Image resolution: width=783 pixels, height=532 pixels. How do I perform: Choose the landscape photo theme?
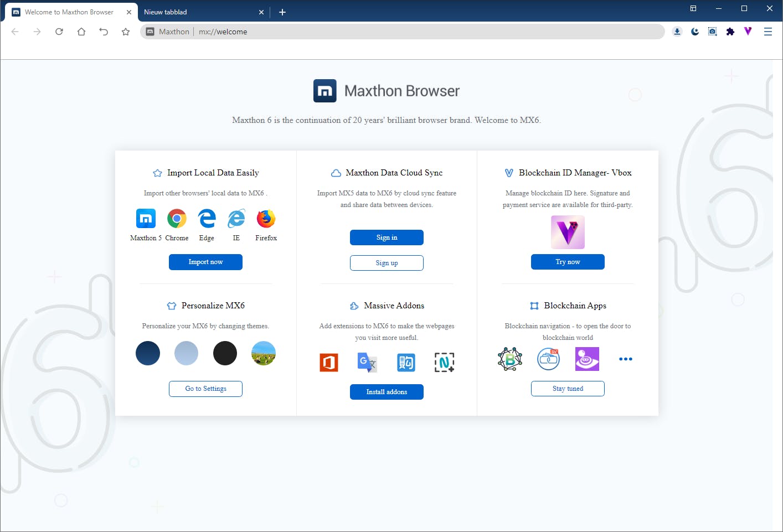click(264, 353)
